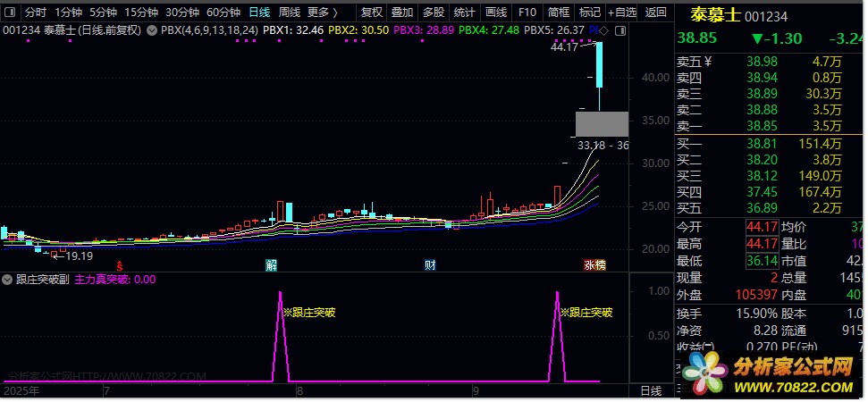Click the 19.19 low price annotation
The width and height of the screenshot is (868, 402).
(80, 256)
